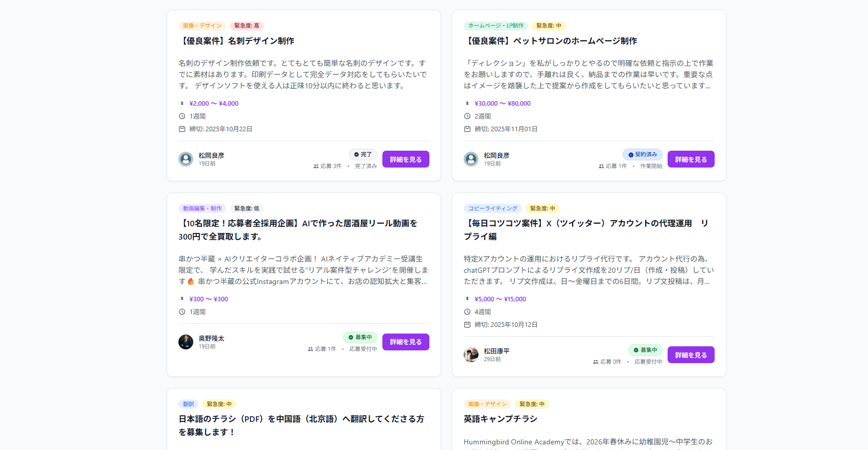
Task: Click yen icon beside ¥5,000 〜 ¥15,000
Action: point(467,299)
